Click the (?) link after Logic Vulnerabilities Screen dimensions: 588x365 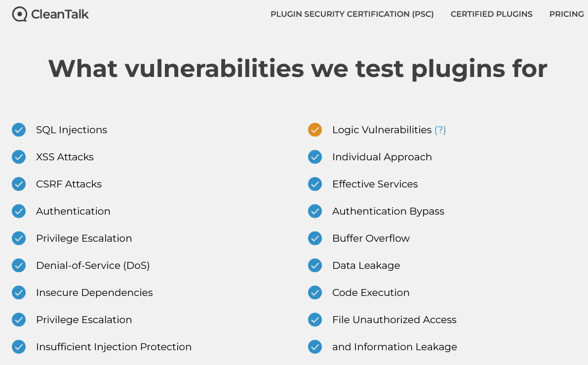pos(440,130)
